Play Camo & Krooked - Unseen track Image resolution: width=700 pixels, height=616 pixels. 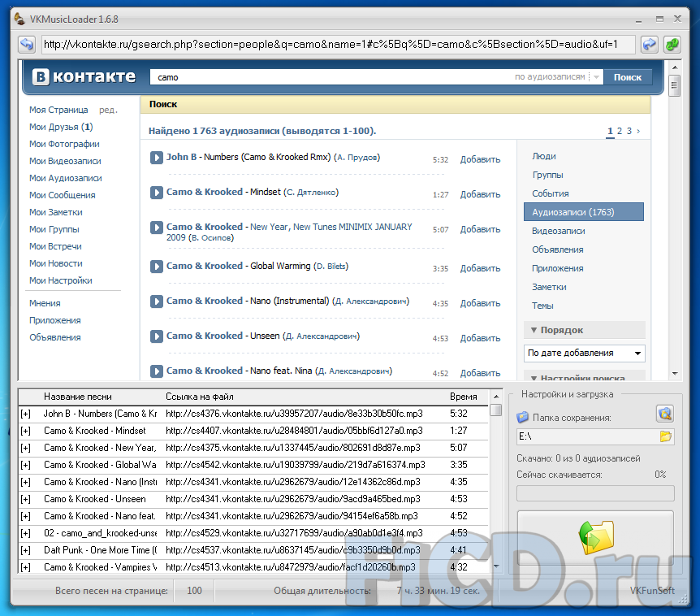(x=156, y=336)
